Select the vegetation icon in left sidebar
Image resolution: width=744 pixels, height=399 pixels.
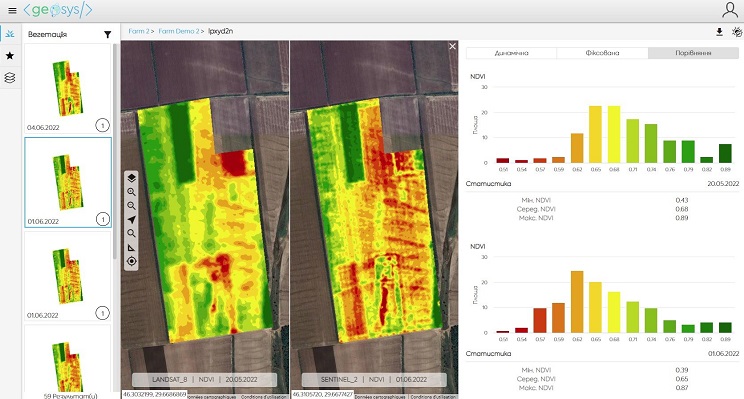(10, 34)
